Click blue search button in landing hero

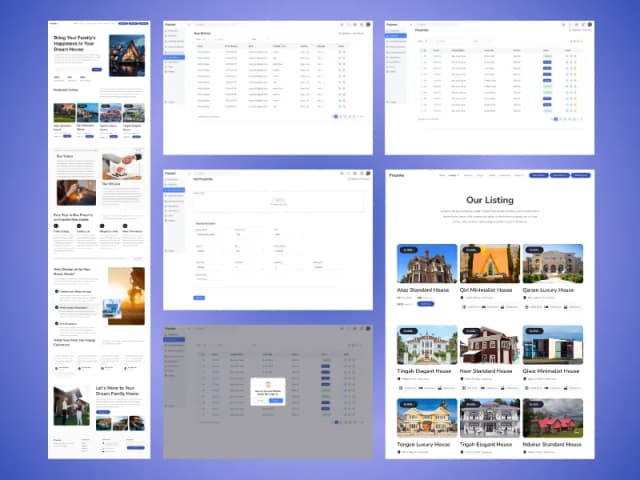[x=97, y=69]
